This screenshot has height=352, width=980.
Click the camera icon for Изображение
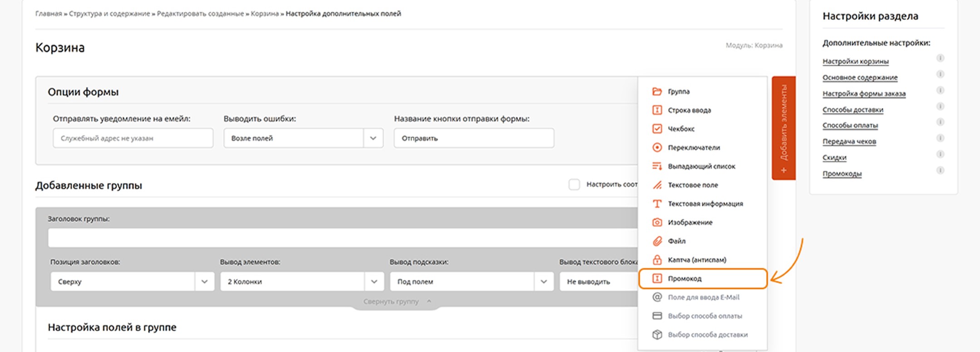pos(657,222)
